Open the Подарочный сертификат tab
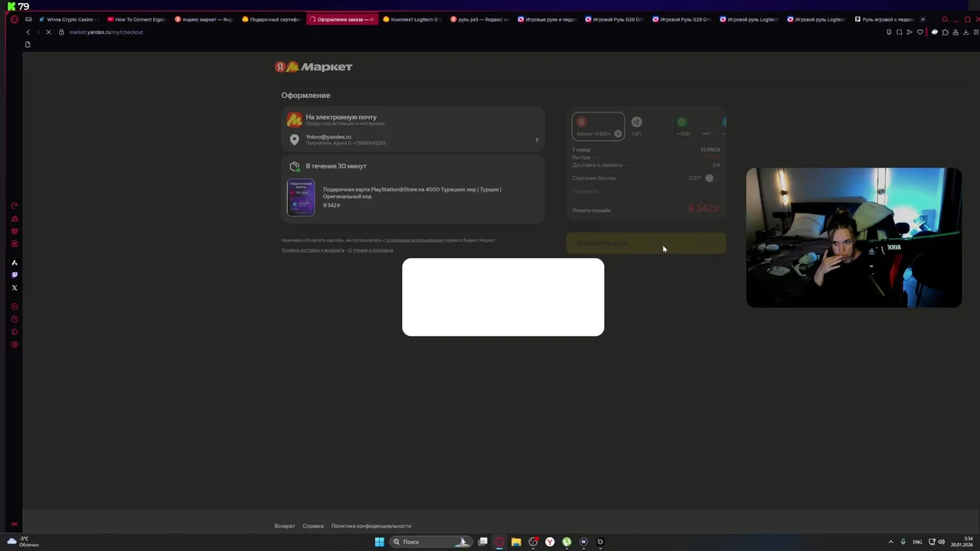This screenshot has height=551, width=980. tap(270, 19)
